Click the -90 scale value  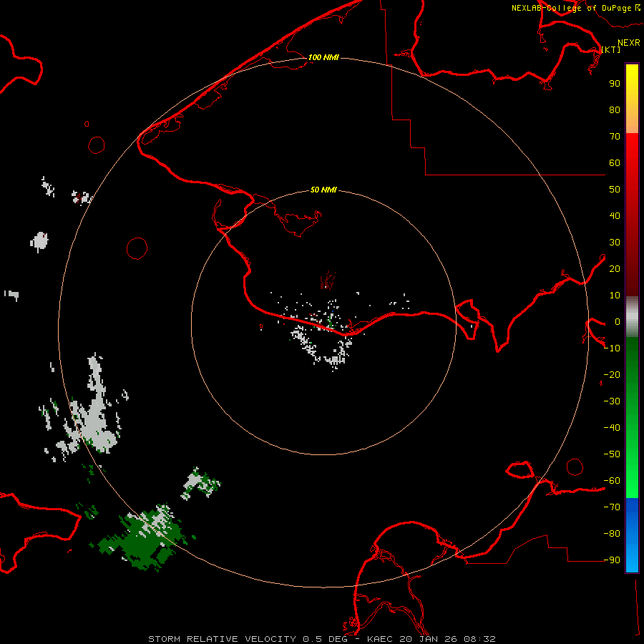(x=612, y=560)
